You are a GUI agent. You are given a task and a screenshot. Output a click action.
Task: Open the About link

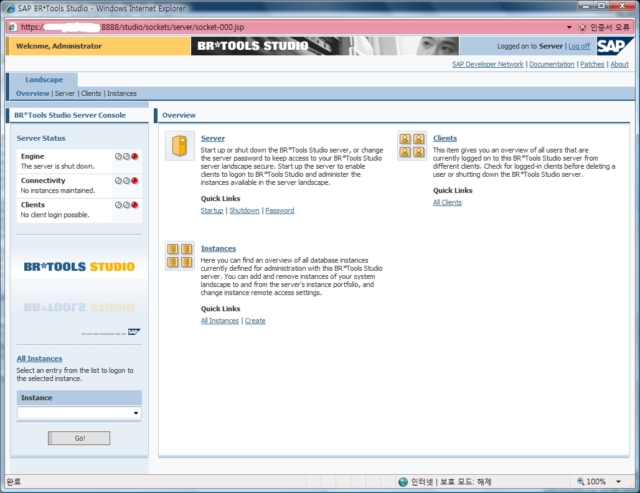click(x=620, y=64)
